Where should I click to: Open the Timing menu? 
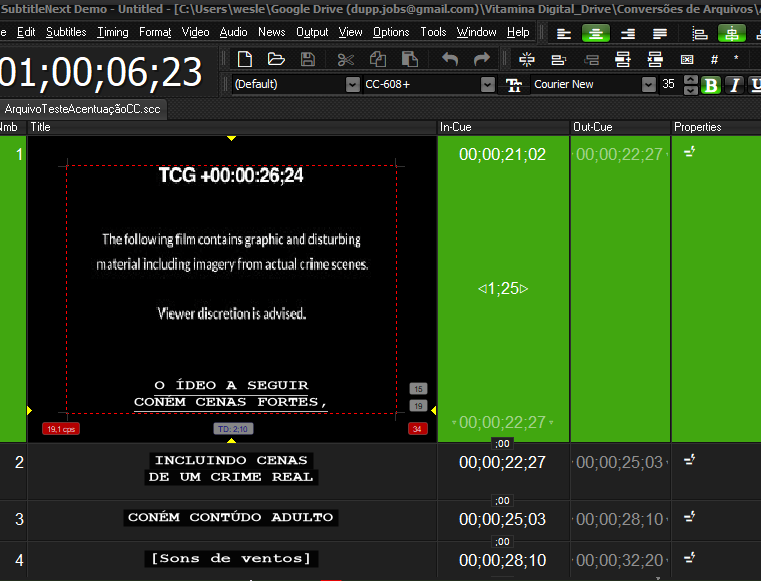[113, 32]
